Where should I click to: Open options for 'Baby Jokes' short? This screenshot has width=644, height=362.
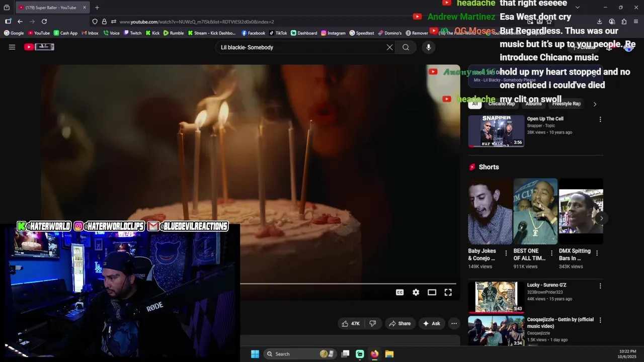pos(506,253)
